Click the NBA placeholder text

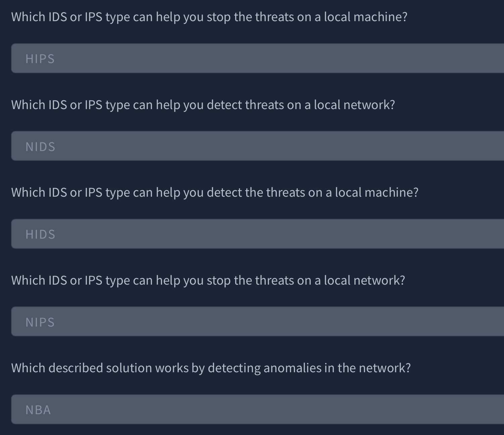38,410
